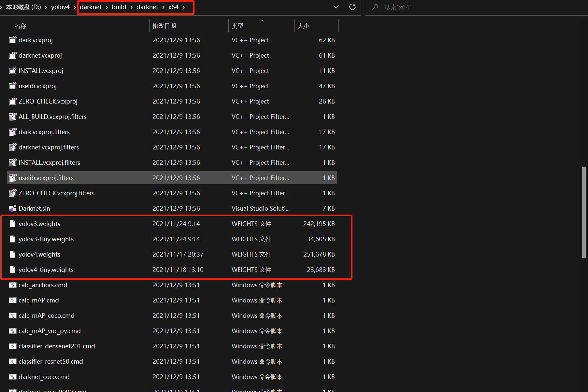Click the refresh icon in the address bar
This screenshot has width=588, height=392.
[x=352, y=7]
